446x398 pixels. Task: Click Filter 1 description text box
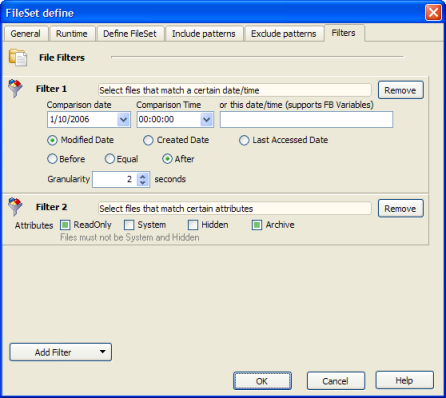[235, 90]
